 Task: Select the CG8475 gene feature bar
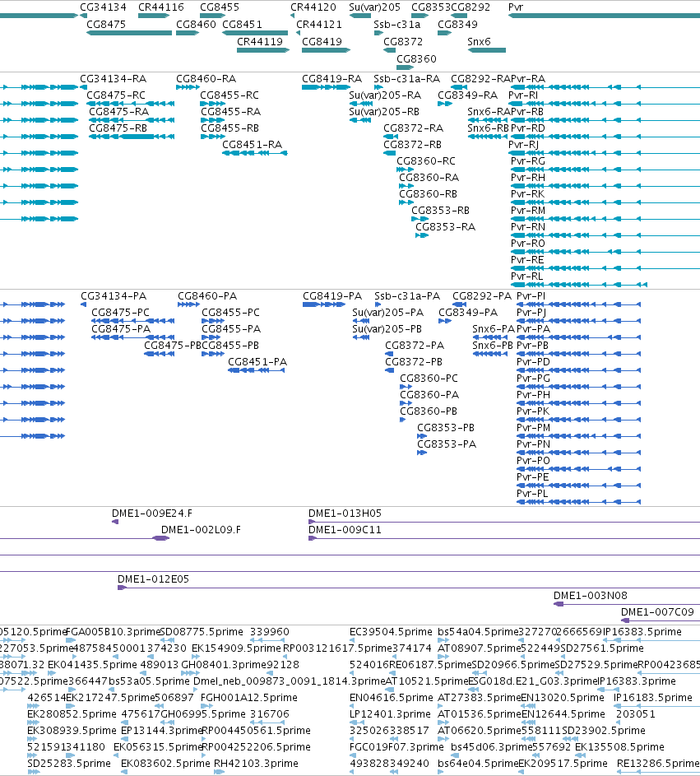[129, 33]
